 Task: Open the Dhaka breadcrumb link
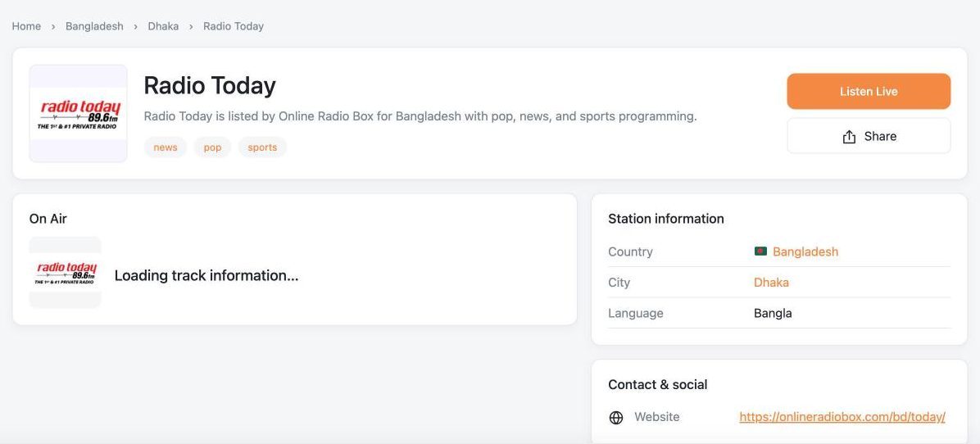tap(163, 26)
